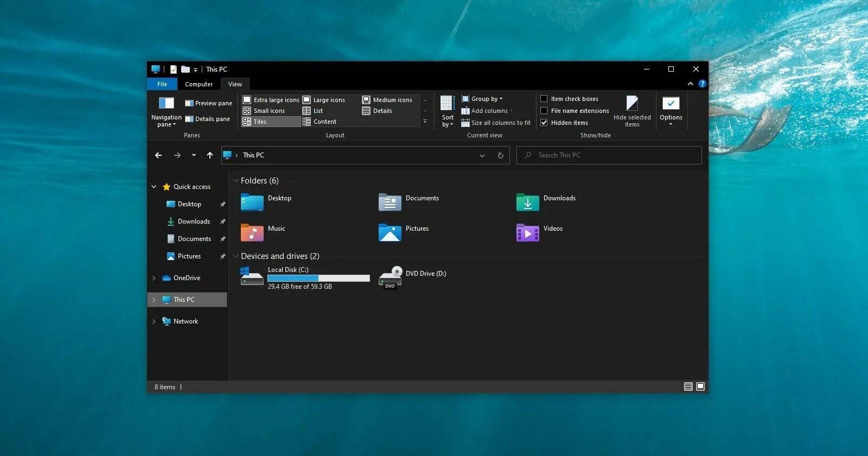Select Large icons layout
This screenshot has height=456, width=868.
324,100
